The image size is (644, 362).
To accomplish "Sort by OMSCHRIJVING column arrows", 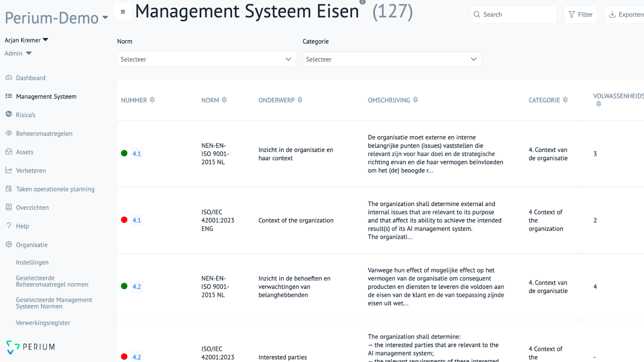I will (x=415, y=100).
